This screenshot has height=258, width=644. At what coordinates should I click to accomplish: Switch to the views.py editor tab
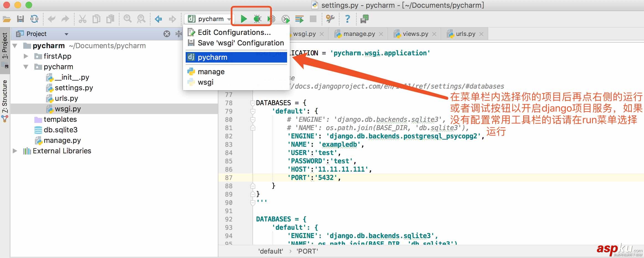415,33
